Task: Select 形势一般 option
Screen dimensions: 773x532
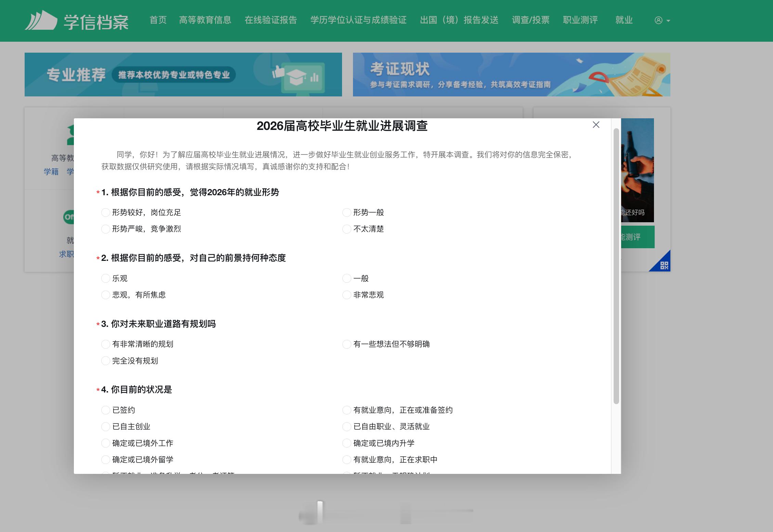Action: click(x=347, y=212)
